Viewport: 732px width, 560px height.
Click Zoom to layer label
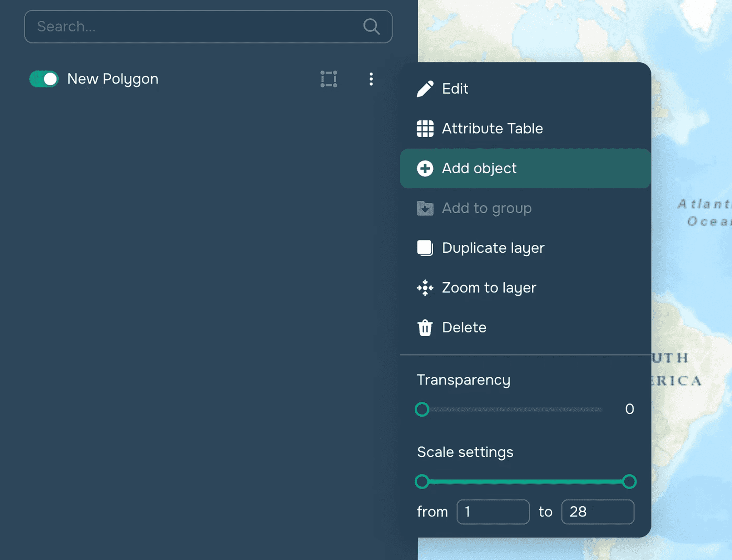pos(489,288)
